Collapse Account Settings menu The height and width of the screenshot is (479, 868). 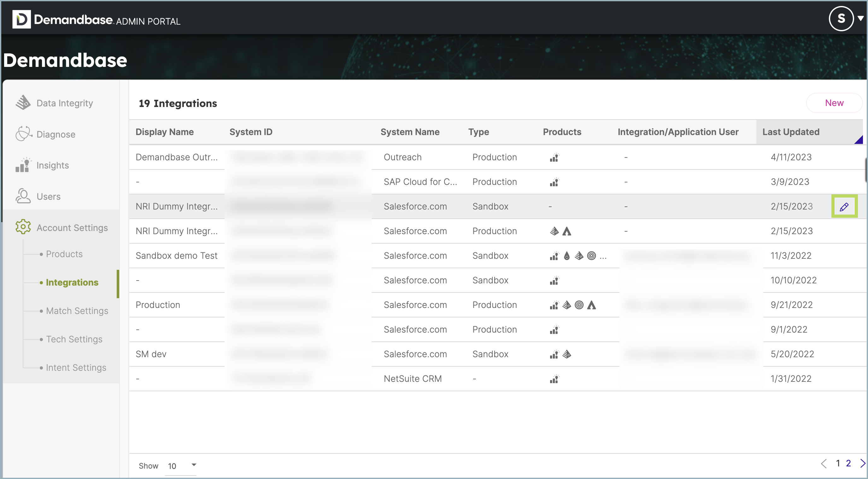(72, 228)
